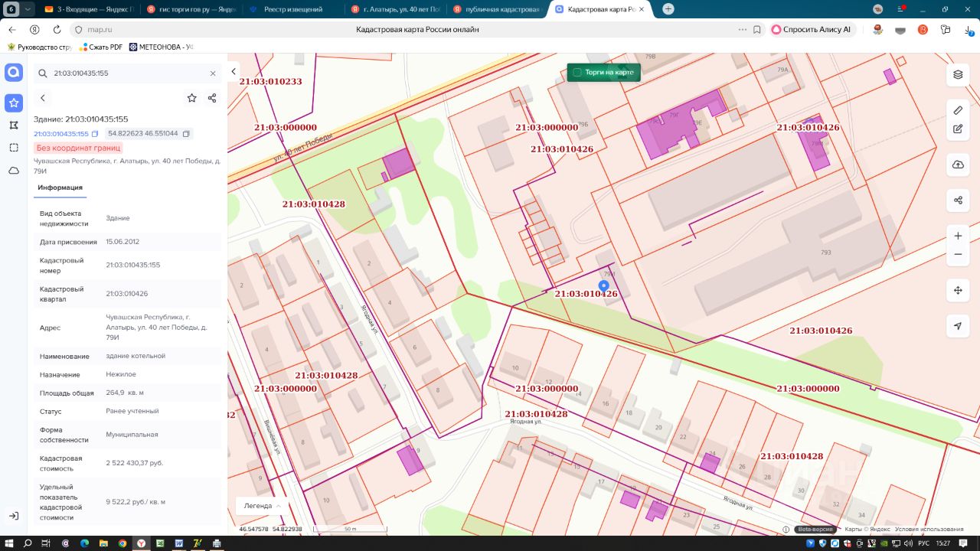Open the 'Сжать PDF' bookmark

pos(100,47)
